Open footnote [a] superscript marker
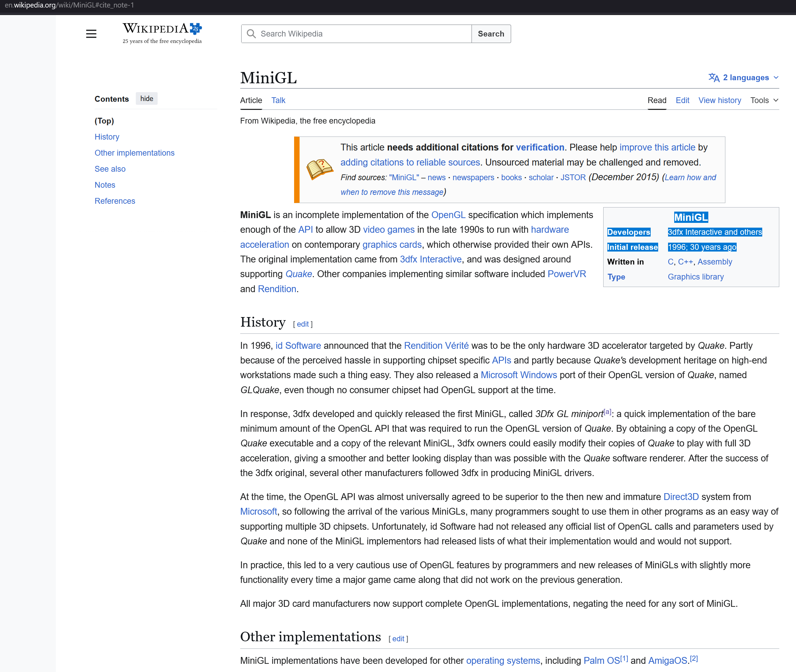The width and height of the screenshot is (796, 672). [x=607, y=412]
